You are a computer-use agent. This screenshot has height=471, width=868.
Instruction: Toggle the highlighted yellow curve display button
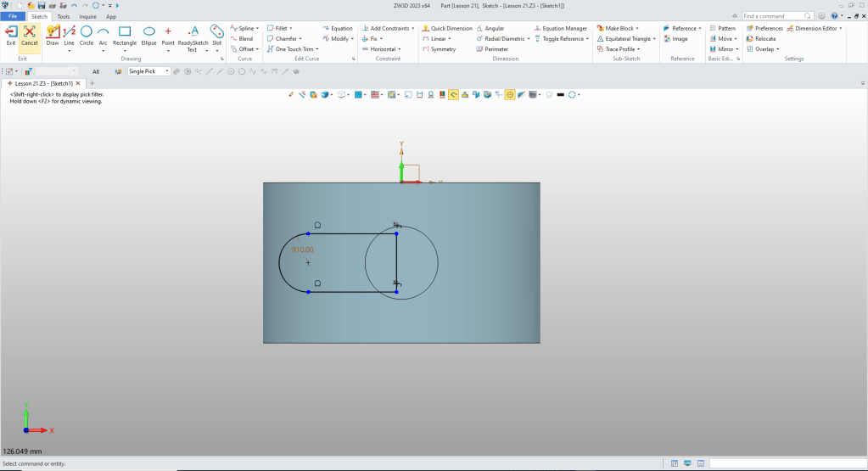click(454, 94)
